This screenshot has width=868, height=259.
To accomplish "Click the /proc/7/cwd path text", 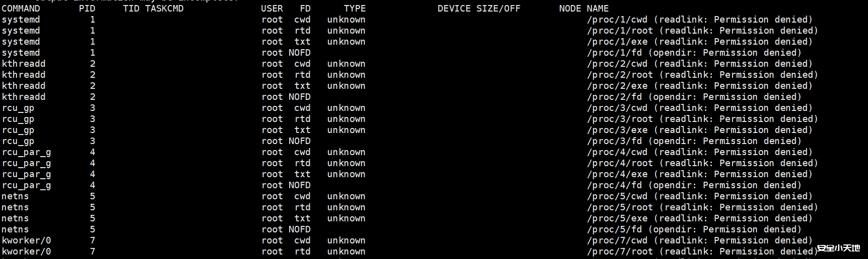I will click(617, 240).
